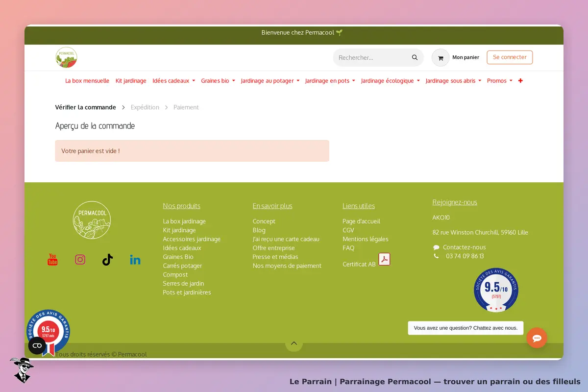Open the floating Avis Garantis badge at left
The width and height of the screenshot is (588, 392).
48,332
